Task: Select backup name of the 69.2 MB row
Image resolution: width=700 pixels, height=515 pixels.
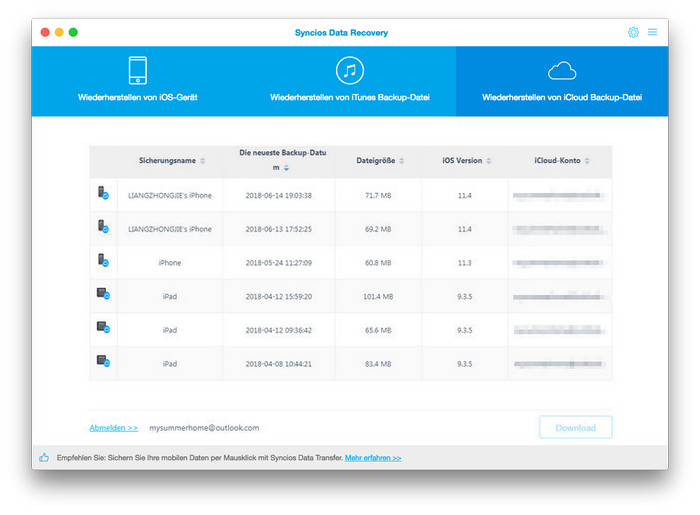Action: [170, 229]
